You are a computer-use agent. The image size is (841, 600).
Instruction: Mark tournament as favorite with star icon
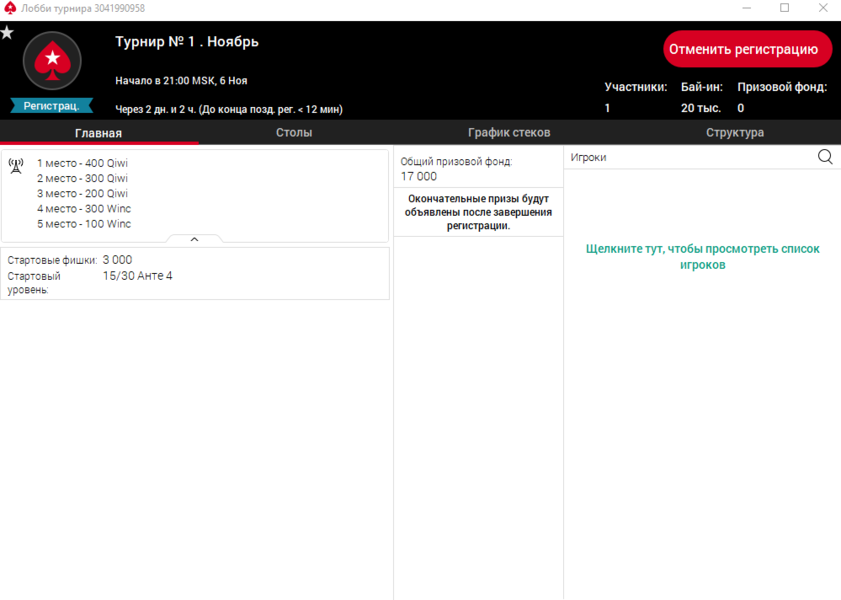[x=7, y=33]
